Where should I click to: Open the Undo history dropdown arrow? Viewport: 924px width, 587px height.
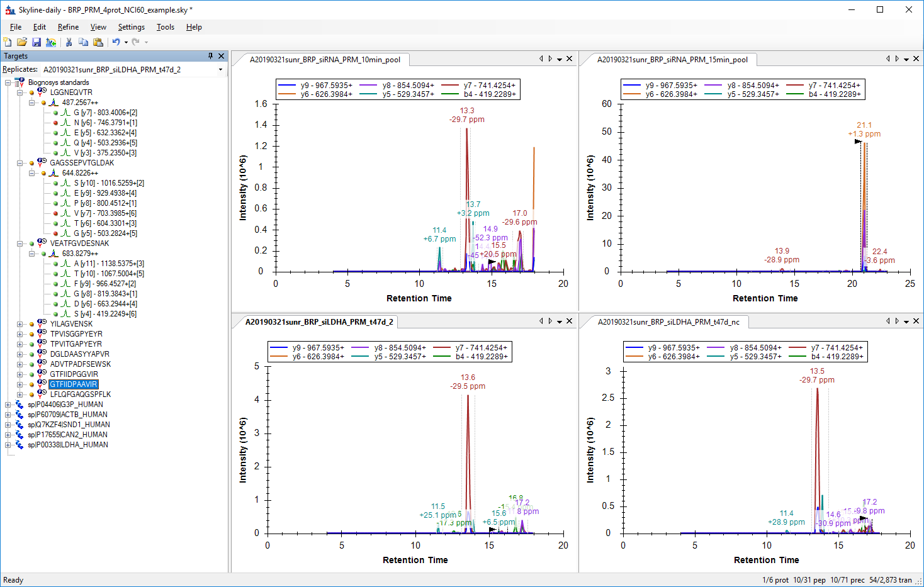click(x=126, y=42)
